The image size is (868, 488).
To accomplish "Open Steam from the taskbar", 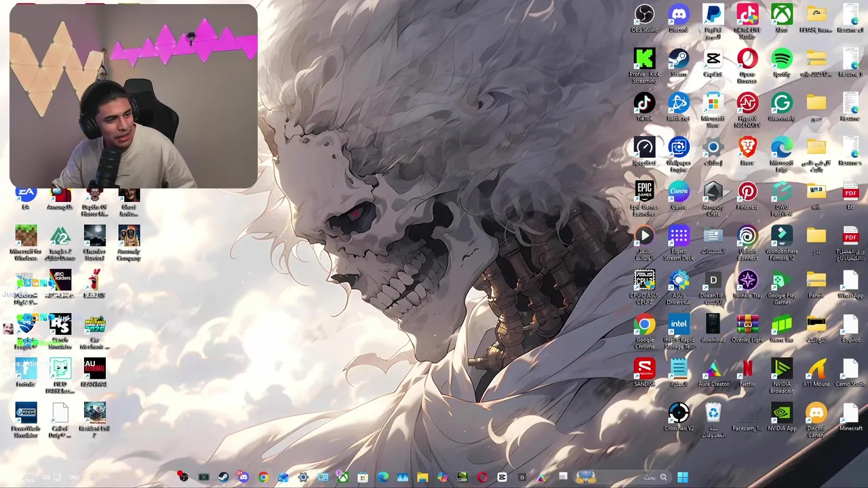I will [x=223, y=478].
